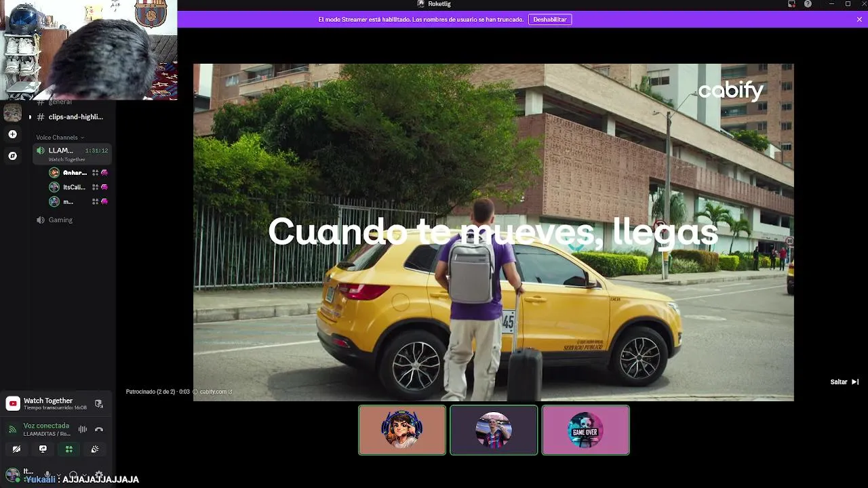The width and height of the screenshot is (868, 488).
Task: Open User Settings gear icon
Action: click(99, 474)
